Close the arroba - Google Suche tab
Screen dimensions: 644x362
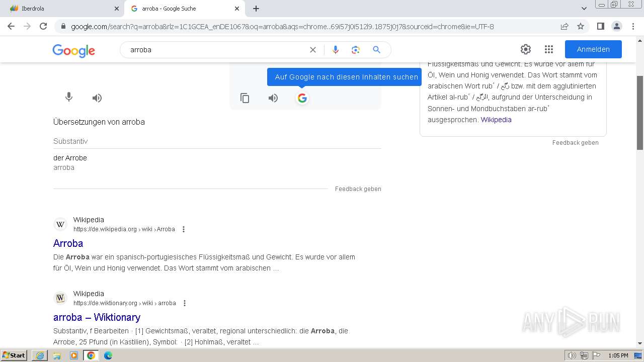tap(237, 9)
